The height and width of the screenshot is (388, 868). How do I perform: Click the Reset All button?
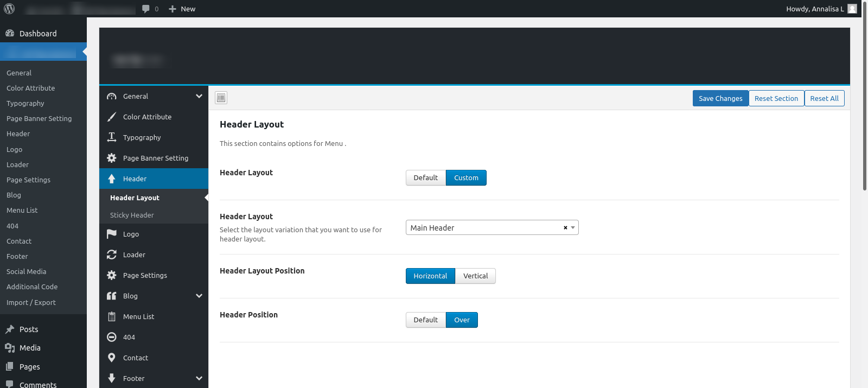824,98
